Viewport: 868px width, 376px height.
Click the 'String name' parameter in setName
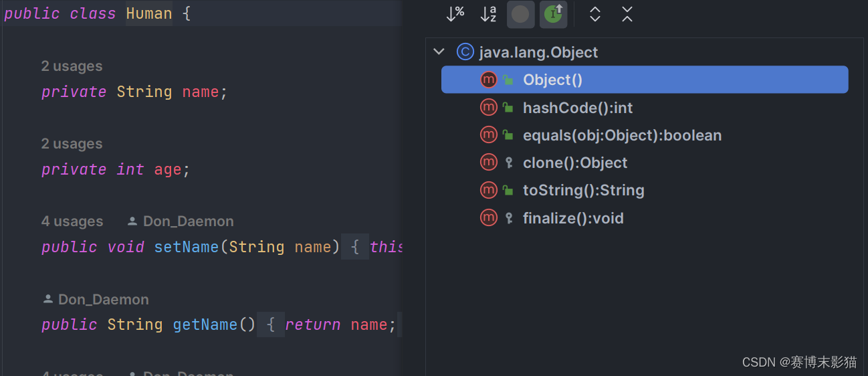tap(280, 247)
